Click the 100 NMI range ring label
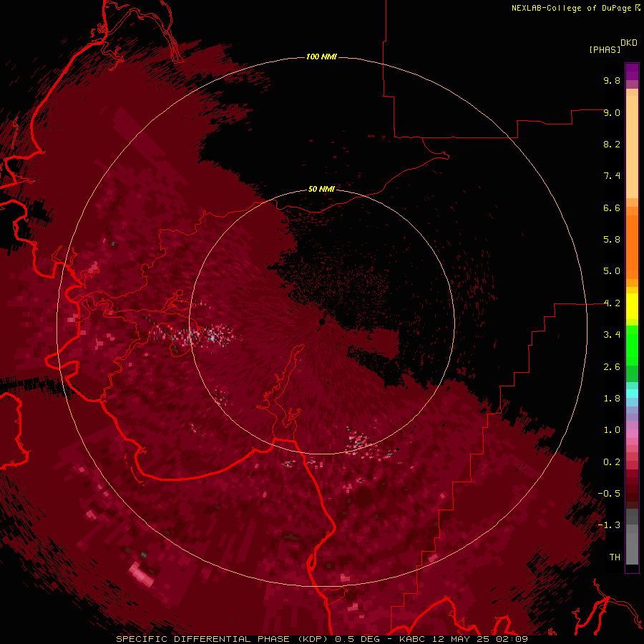This screenshot has width=644, height=644. coord(321,57)
